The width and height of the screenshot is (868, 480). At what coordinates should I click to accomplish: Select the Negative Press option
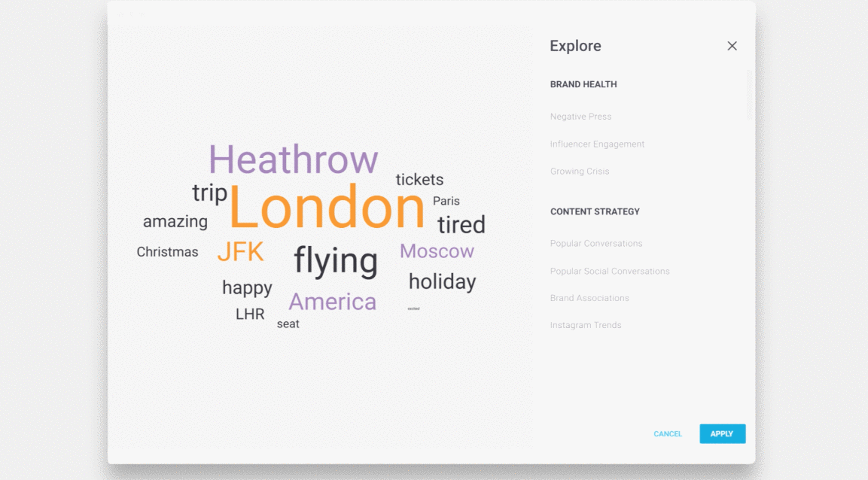coord(580,117)
